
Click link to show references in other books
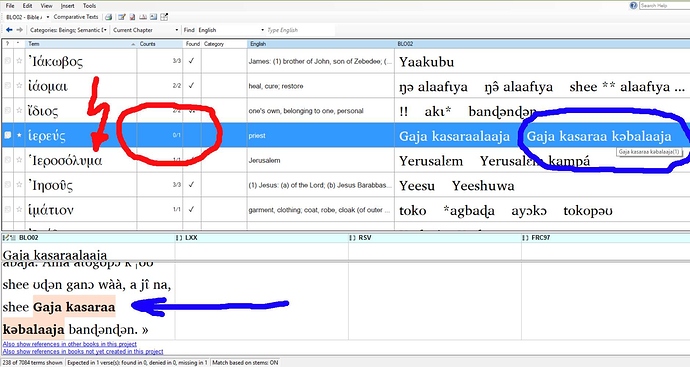click(70, 344)
